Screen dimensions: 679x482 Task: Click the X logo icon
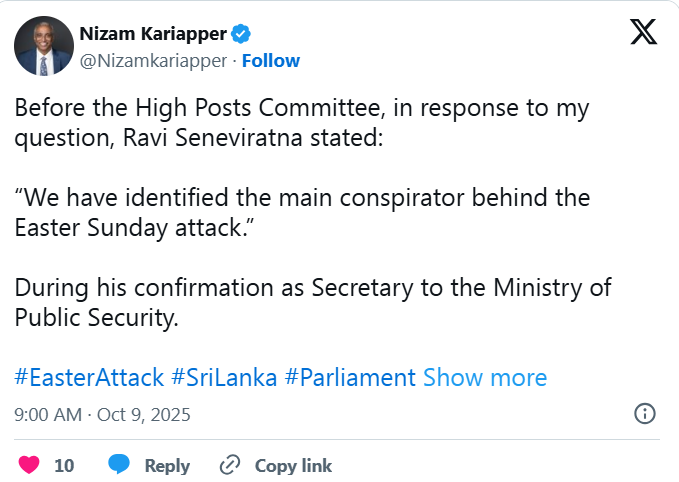coord(643,32)
